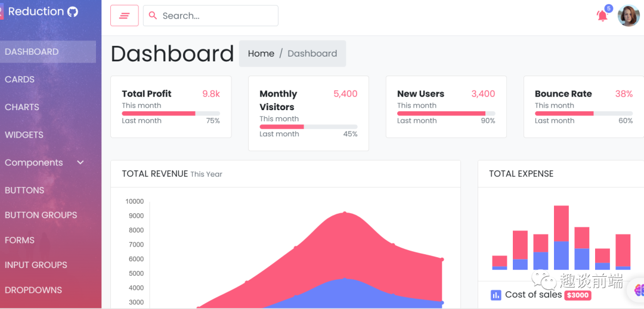Image resolution: width=644 pixels, height=309 pixels.
Task: Click the $3000 badge
Action: click(x=578, y=295)
